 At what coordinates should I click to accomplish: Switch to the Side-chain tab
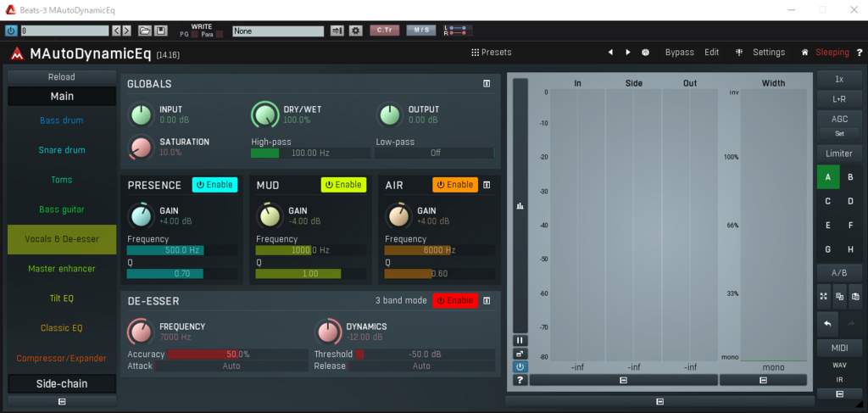tap(62, 383)
